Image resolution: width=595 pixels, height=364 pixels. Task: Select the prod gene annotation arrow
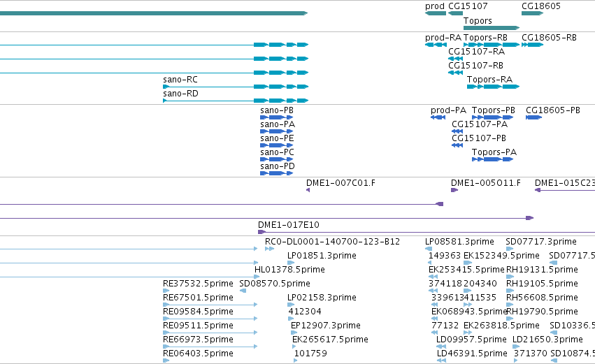point(436,13)
